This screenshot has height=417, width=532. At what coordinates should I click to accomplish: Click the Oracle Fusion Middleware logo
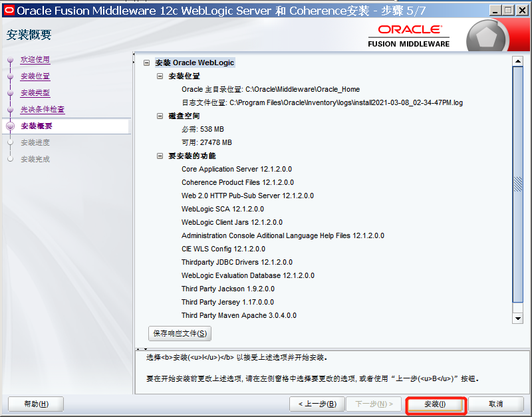[409, 36]
